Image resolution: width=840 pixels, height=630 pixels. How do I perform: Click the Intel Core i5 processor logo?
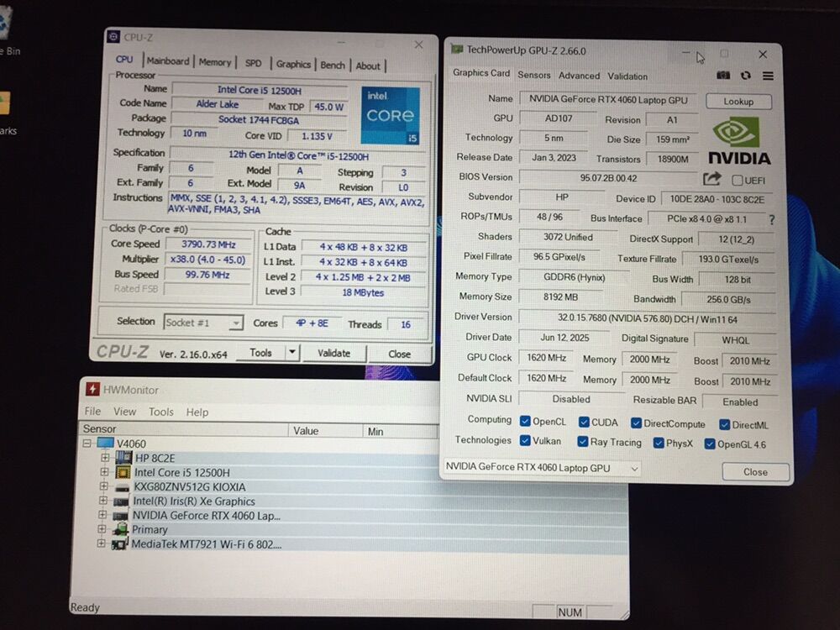click(390, 116)
